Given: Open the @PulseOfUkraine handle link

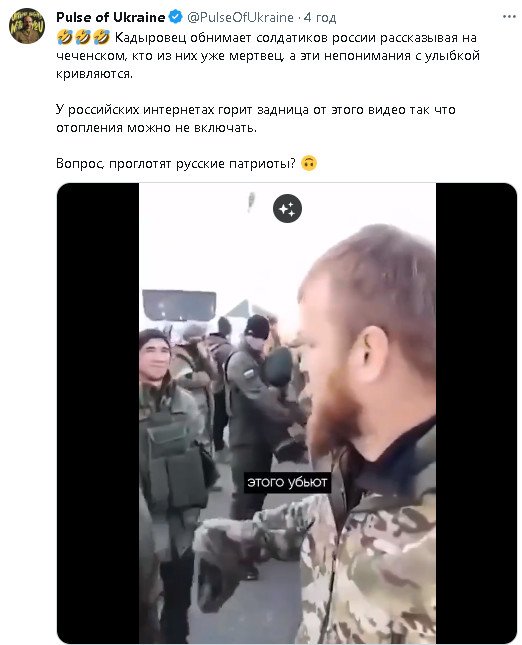Looking at the screenshot, I should tap(241, 17).
